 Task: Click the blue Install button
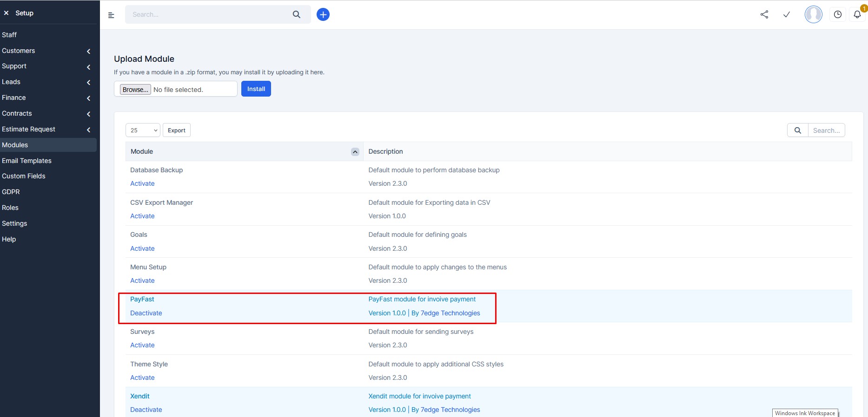click(x=256, y=89)
